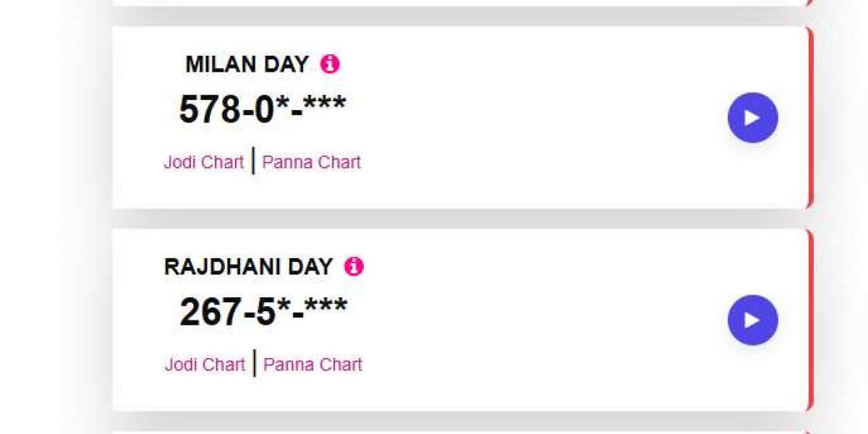
Task: Open the Milan Day Jodi Chart
Action: [203, 162]
